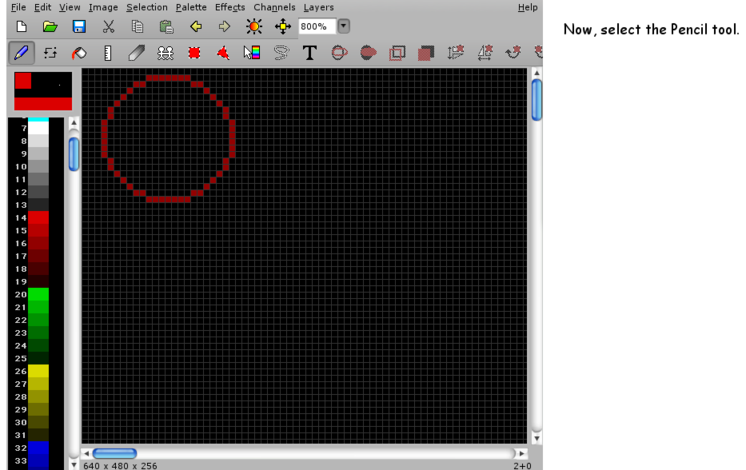The height and width of the screenshot is (470, 746).
Task: Pick the Clone tool
Action: pyautogui.click(x=165, y=52)
